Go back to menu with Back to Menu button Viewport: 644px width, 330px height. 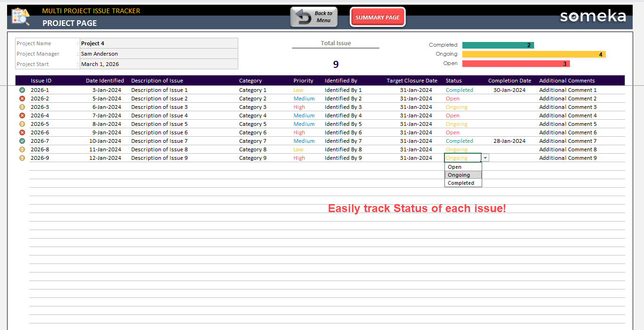point(314,17)
